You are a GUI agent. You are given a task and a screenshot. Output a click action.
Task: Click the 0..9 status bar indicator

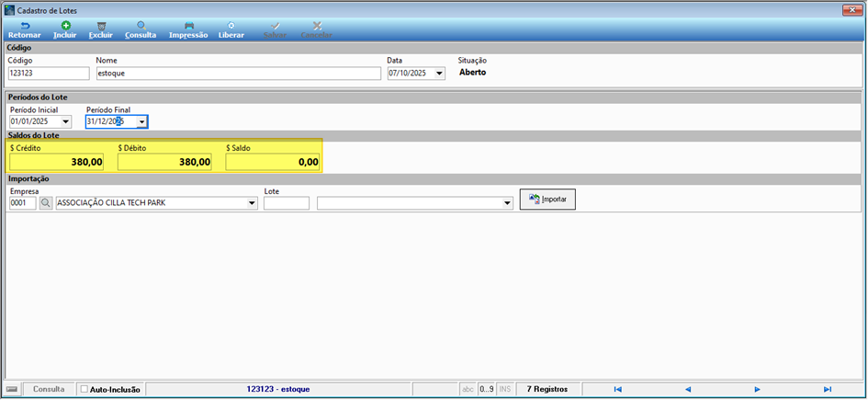486,389
